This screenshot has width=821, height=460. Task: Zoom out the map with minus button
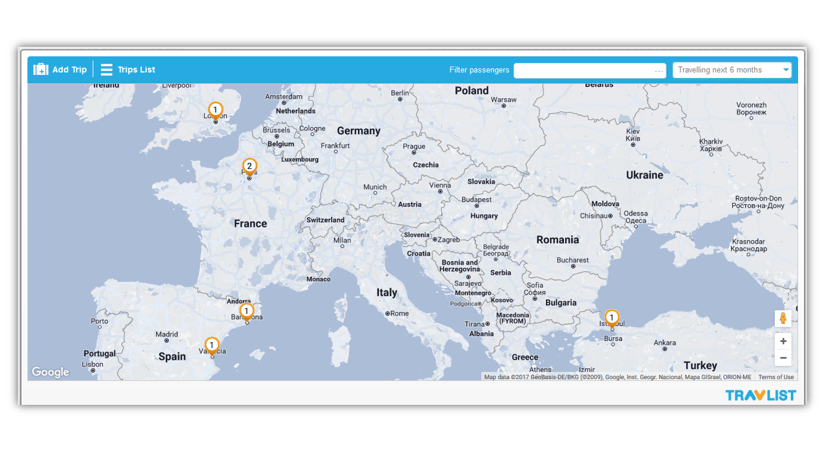(x=783, y=358)
